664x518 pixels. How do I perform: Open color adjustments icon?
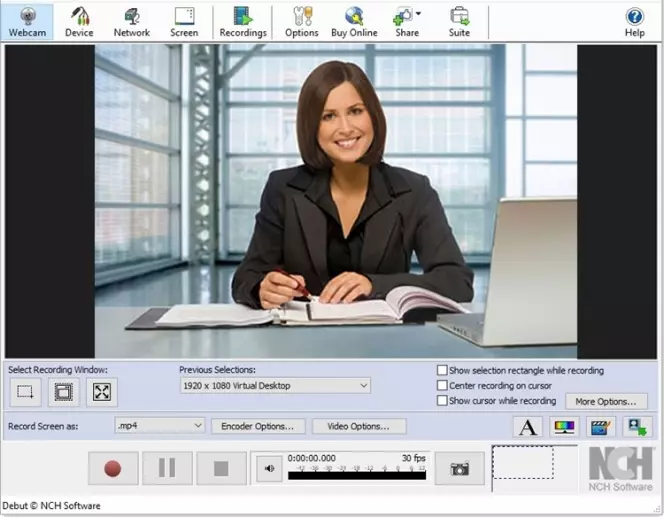pyautogui.click(x=564, y=427)
